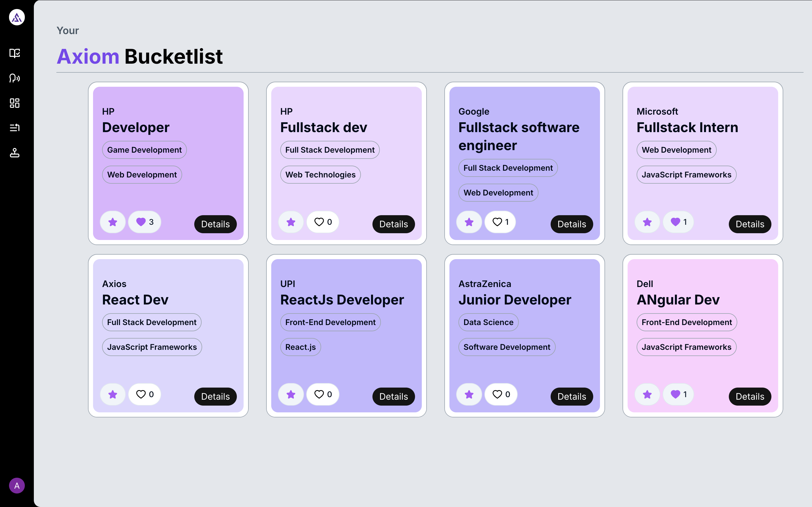Screen dimensions: 812x507
Task: Click the star on the Dell ANgular Dev card
Action: pyautogui.click(x=647, y=394)
